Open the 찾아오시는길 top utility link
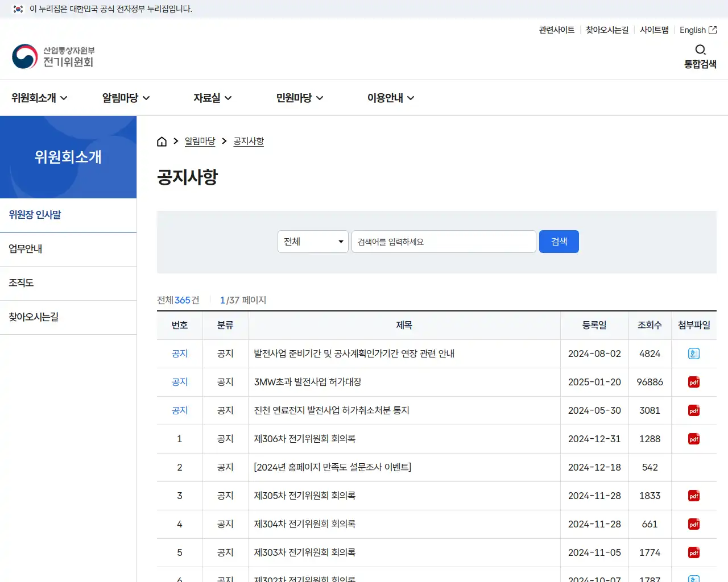The height and width of the screenshot is (582, 728). click(607, 30)
